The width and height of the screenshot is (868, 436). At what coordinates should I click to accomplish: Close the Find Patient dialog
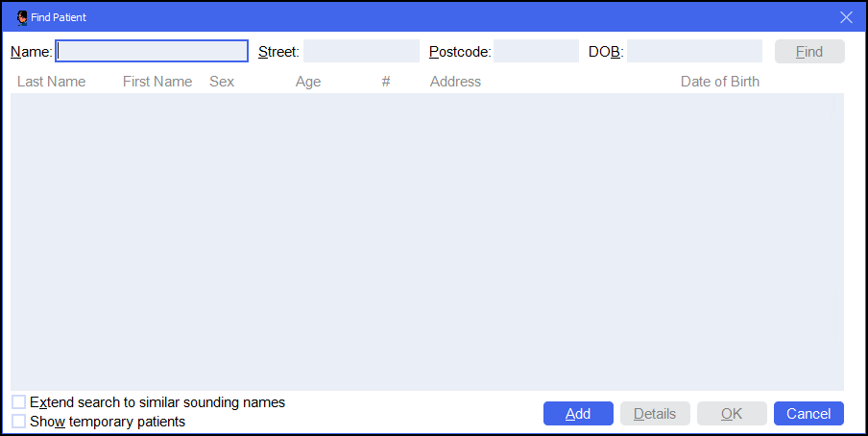click(x=846, y=17)
